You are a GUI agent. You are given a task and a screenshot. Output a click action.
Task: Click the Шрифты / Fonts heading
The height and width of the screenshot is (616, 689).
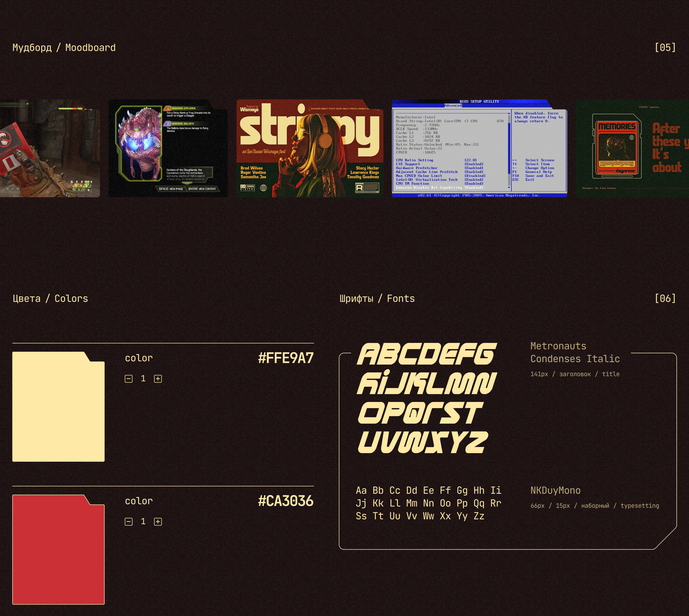coord(377,299)
